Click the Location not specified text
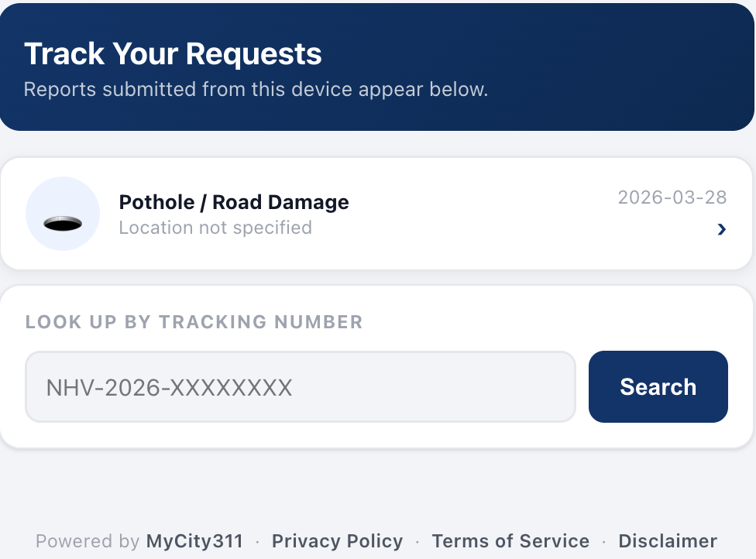The image size is (756, 559). 215,227
